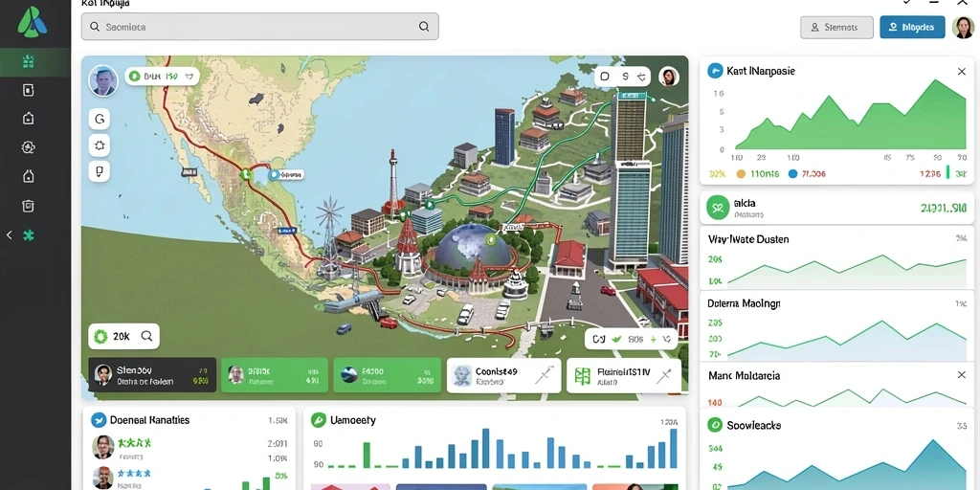Click the square icon in top-right map pill
This screenshot has height=490, width=980.
tap(605, 77)
